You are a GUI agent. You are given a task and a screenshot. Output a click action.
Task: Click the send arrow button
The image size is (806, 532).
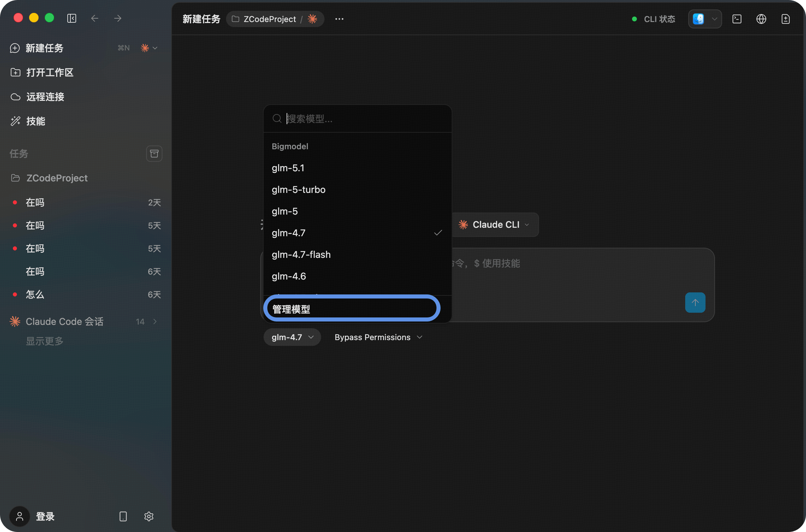pos(695,302)
